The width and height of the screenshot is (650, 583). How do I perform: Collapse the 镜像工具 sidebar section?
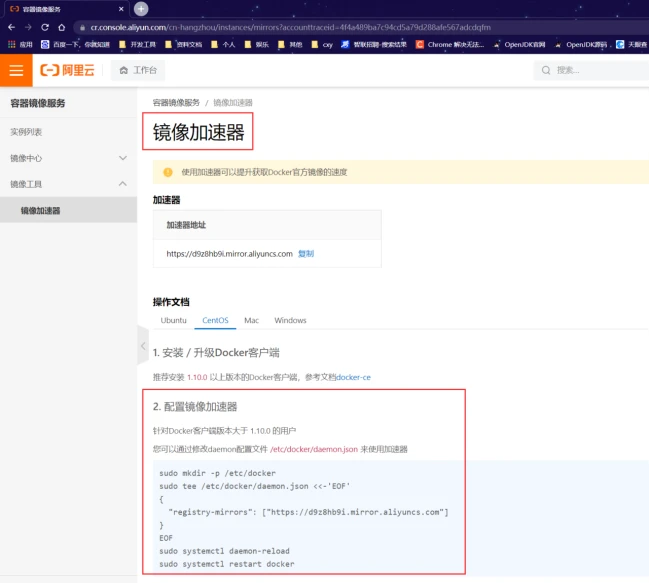(x=68, y=184)
